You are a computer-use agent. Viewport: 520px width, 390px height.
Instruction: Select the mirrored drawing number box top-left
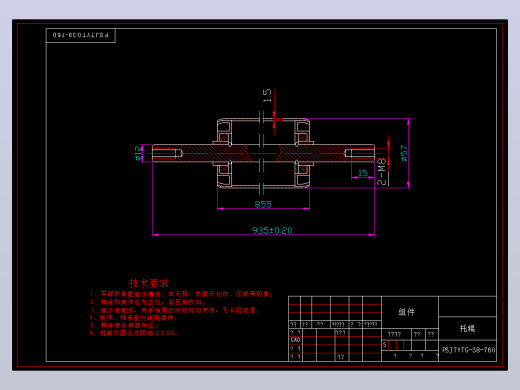pyautogui.click(x=81, y=35)
